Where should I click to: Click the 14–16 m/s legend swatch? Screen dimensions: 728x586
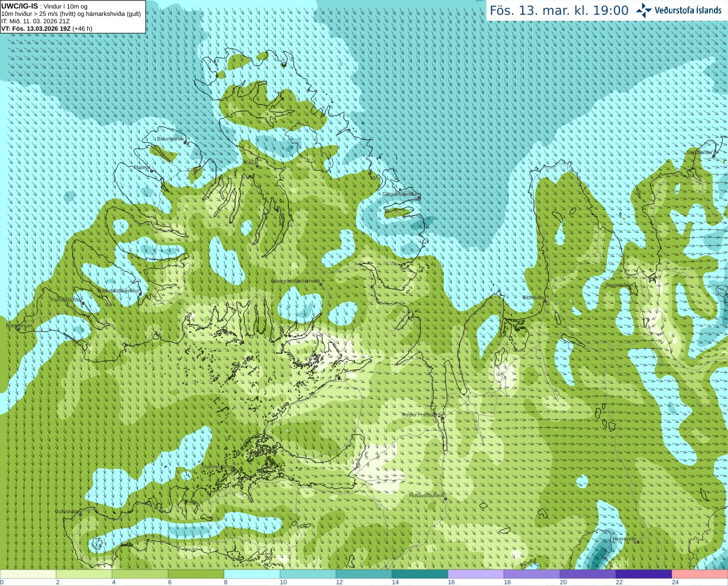420,574
